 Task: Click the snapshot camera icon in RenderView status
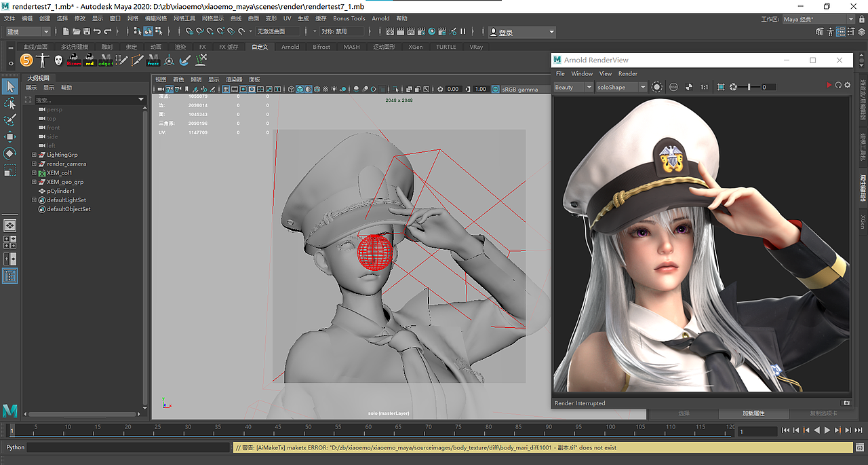point(846,403)
